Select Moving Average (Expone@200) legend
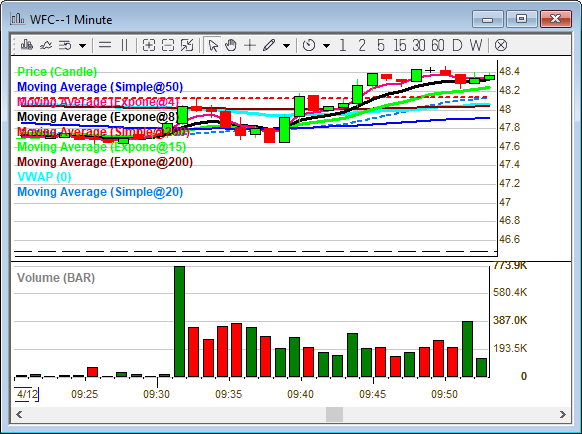Image resolution: width=582 pixels, height=434 pixels. [x=105, y=162]
